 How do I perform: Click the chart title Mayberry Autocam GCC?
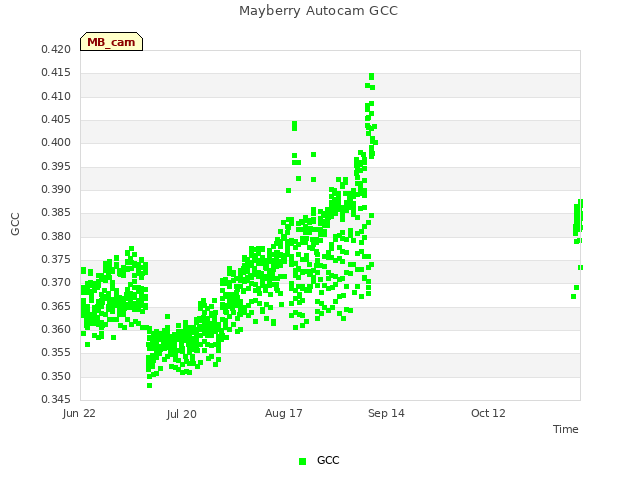(318, 11)
